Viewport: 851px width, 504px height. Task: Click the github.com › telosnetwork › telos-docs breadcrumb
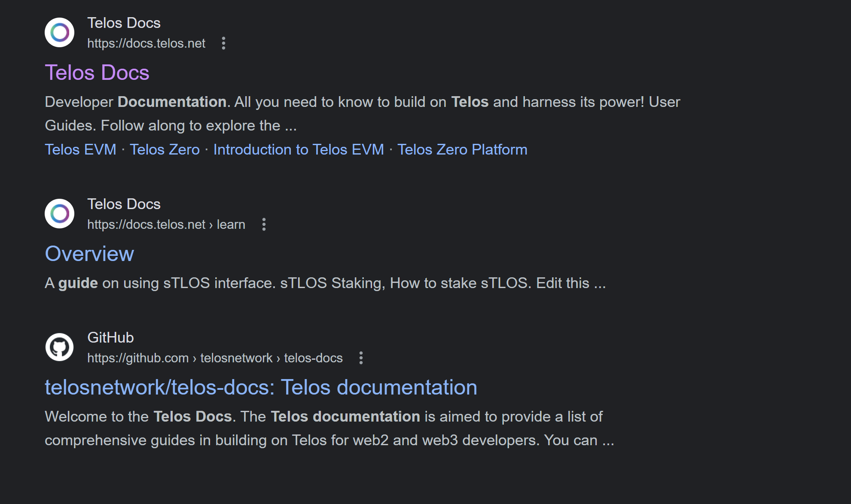coord(215,358)
